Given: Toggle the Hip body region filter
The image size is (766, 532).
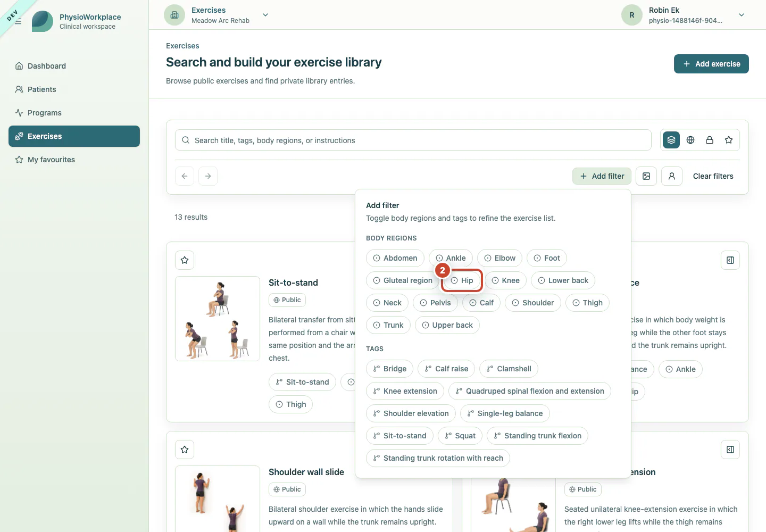Looking at the screenshot, I should coord(462,280).
